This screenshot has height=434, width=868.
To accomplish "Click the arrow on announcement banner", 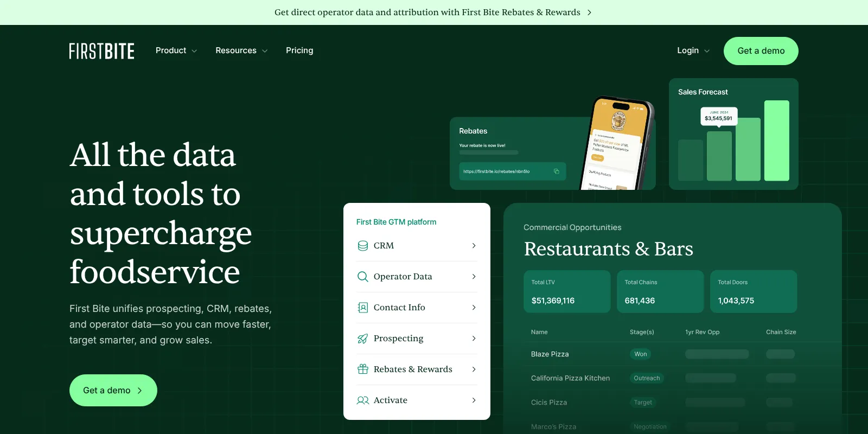I will point(589,12).
